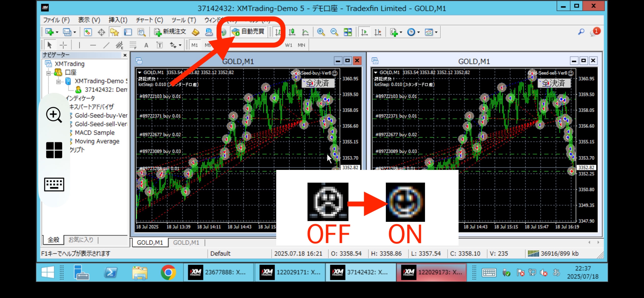Select the text (A) tool
Image resolution: width=644 pixels, height=298 pixels.
pyautogui.click(x=146, y=45)
